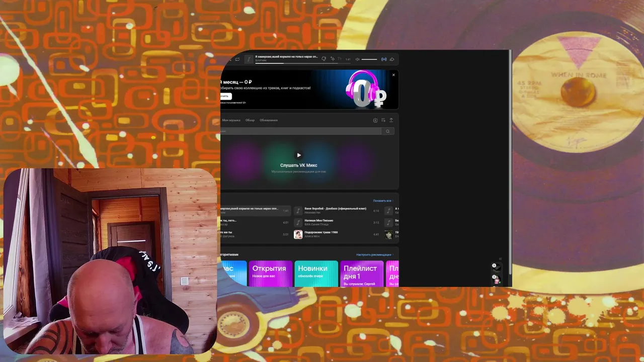Click the magnifier search button
The width and height of the screenshot is (644, 362).
pyautogui.click(x=388, y=131)
